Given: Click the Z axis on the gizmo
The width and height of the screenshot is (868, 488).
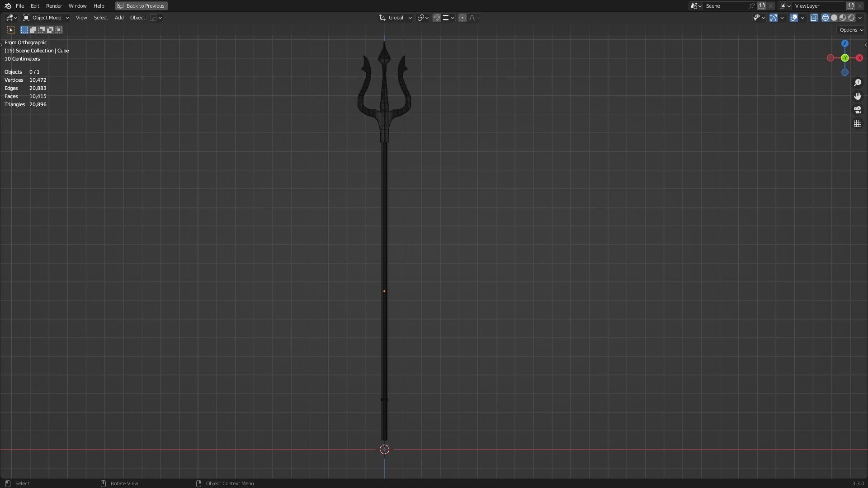Looking at the screenshot, I should click(x=844, y=43).
